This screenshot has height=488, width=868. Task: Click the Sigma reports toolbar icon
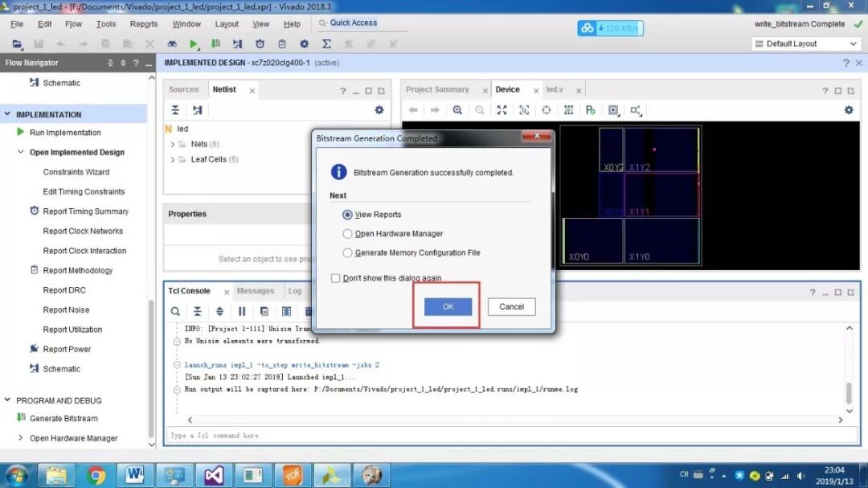coord(326,43)
